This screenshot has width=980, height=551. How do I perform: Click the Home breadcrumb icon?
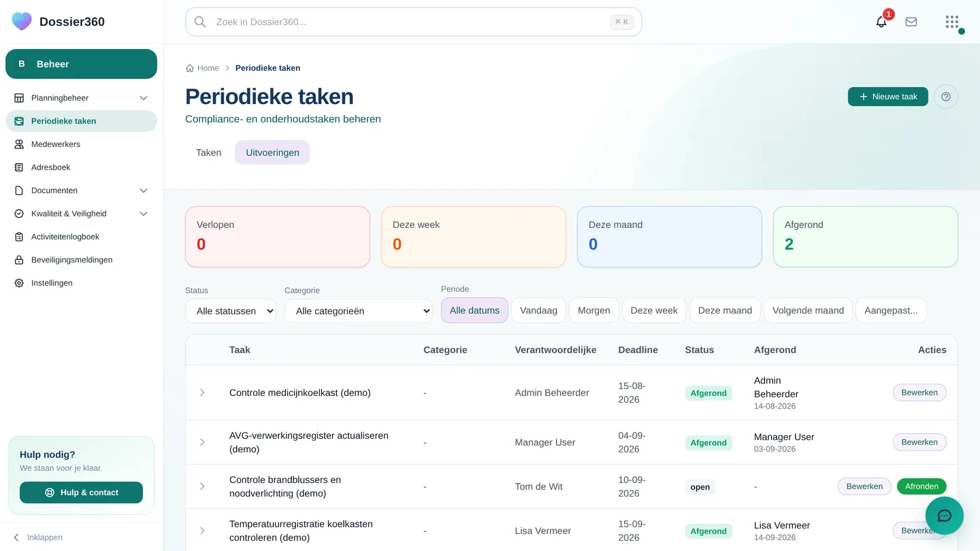pos(190,68)
